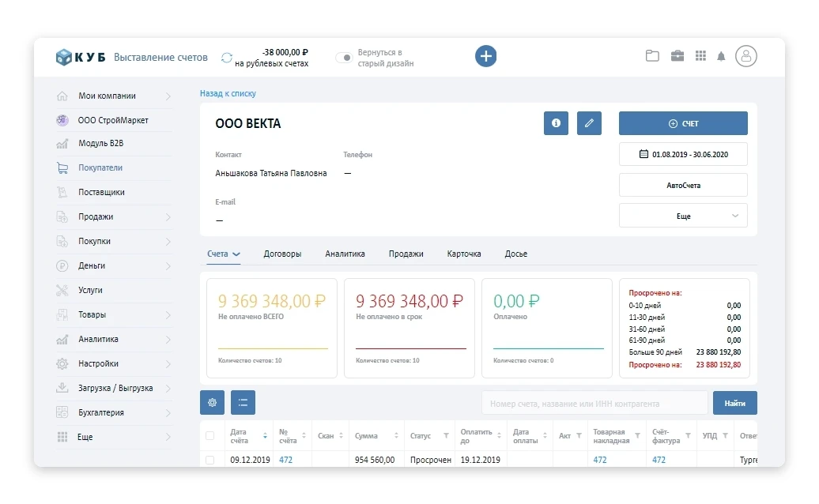
Task: Open the notifications bell
Action: point(721,56)
